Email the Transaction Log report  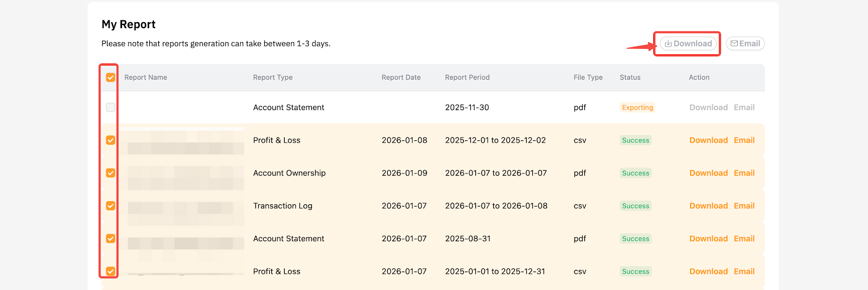tap(744, 206)
